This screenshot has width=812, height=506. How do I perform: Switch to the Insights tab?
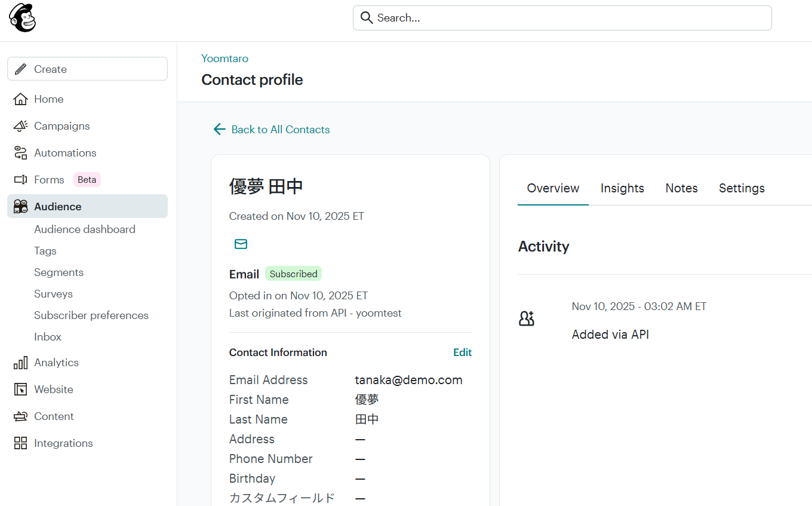[622, 188]
